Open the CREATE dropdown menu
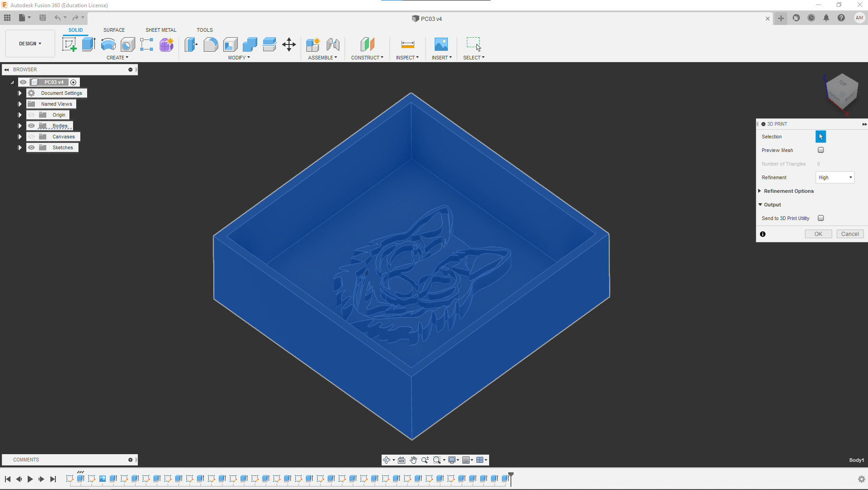The width and height of the screenshot is (868, 490). [118, 58]
